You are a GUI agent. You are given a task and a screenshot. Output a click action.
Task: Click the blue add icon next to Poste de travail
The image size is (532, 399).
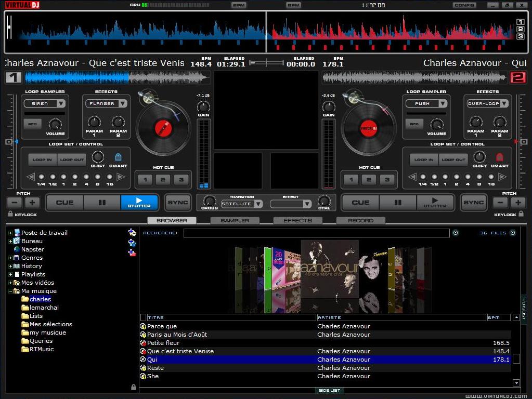[x=131, y=232]
